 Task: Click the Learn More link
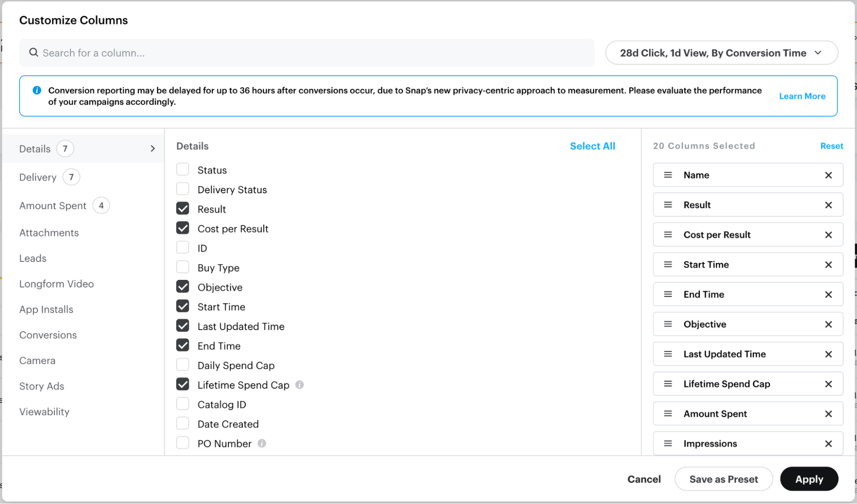coord(802,96)
